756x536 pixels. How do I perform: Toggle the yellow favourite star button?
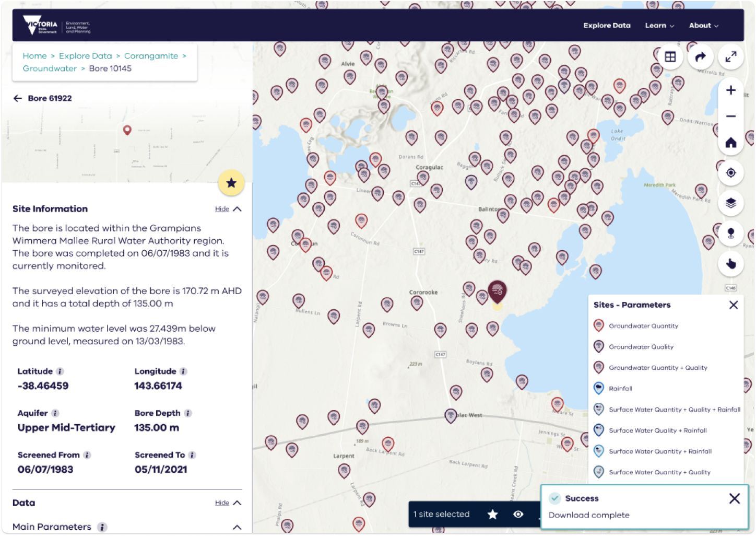231,183
